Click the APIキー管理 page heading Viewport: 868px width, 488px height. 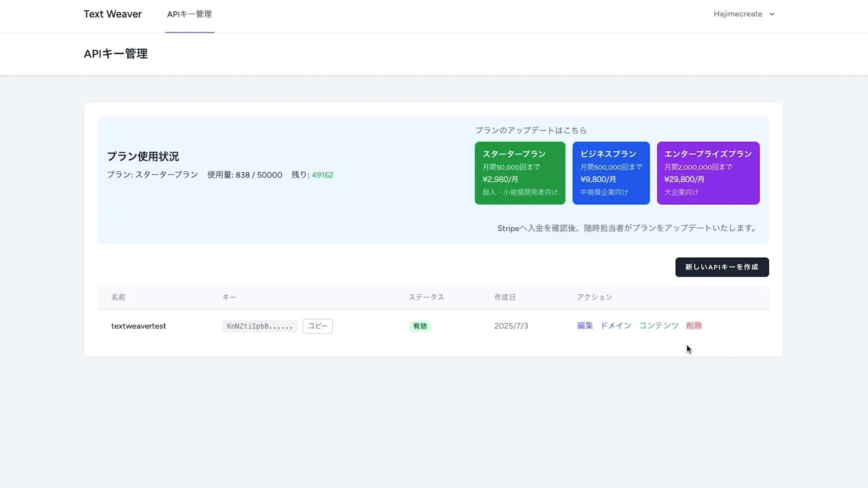point(116,54)
